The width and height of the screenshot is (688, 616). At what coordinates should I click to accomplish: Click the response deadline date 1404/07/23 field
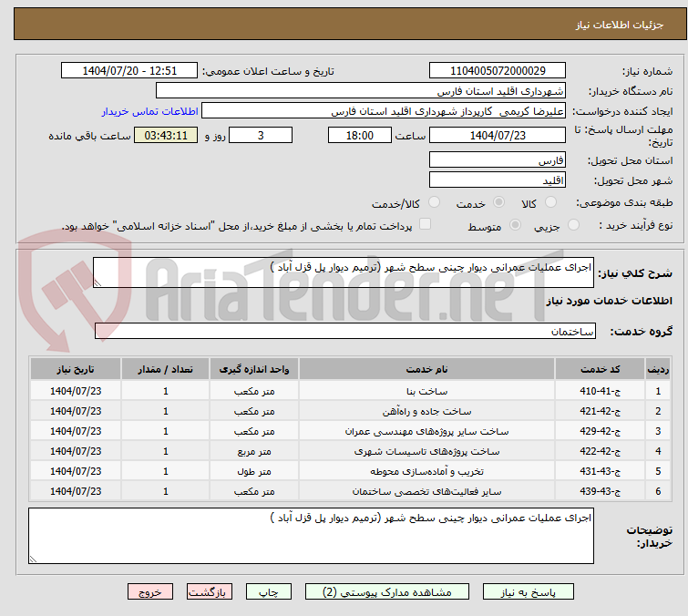pyautogui.click(x=498, y=135)
